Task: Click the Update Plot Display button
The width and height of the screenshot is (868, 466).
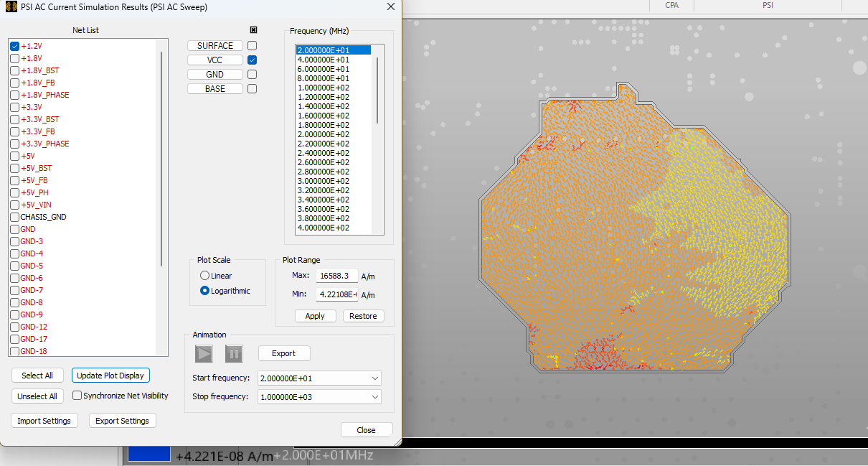Action: click(x=110, y=376)
